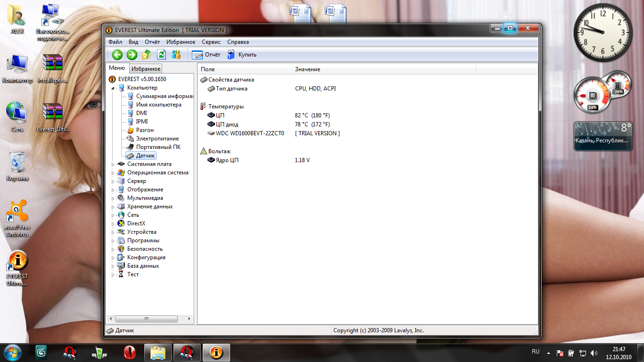Select the Компьютер desktop icon
644x362 pixels.
pyautogui.click(x=17, y=69)
